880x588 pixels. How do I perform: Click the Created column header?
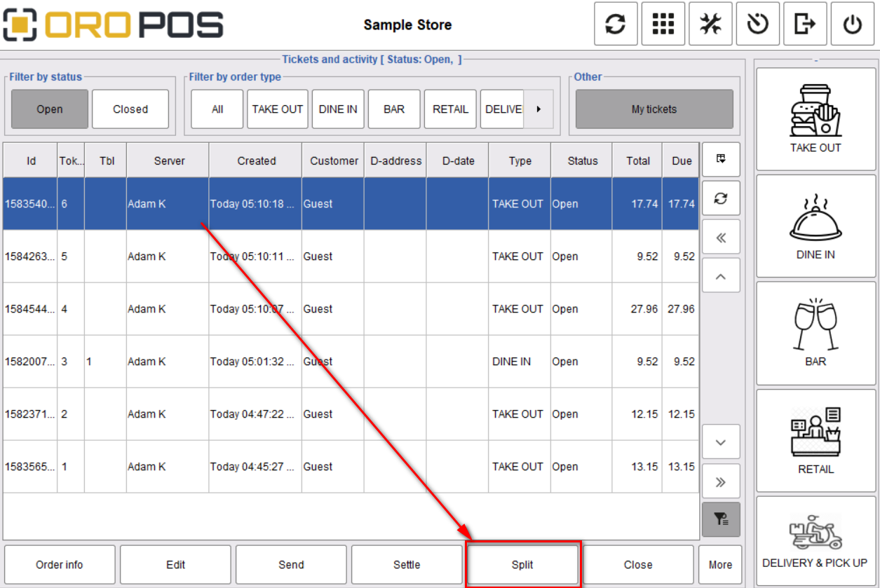pyautogui.click(x=256, y=160)
